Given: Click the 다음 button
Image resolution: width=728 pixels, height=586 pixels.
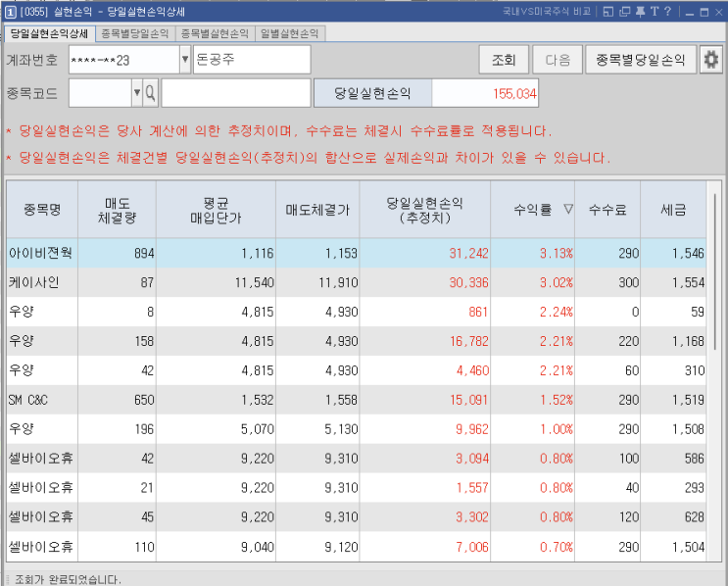Looking at the screenshot, I should coord(558,60).
